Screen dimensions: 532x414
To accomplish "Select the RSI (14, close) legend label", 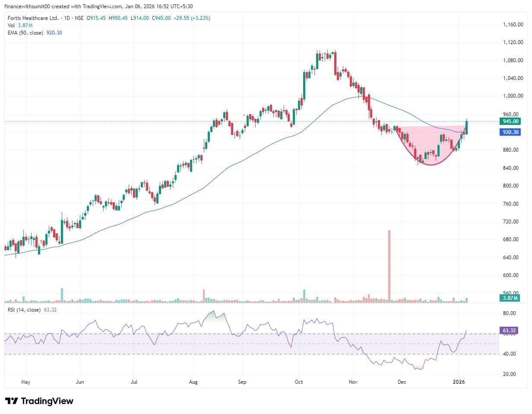I will pyautogui.click(x=25, y=310).
